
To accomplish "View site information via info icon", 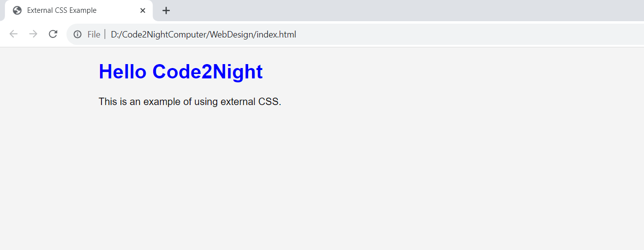I will coord(77,34).
